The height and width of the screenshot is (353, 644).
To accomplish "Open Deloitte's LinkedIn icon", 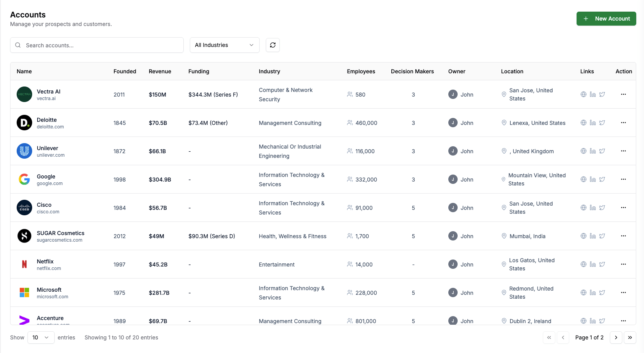I will pyautogui.click(x=592, y=122).
